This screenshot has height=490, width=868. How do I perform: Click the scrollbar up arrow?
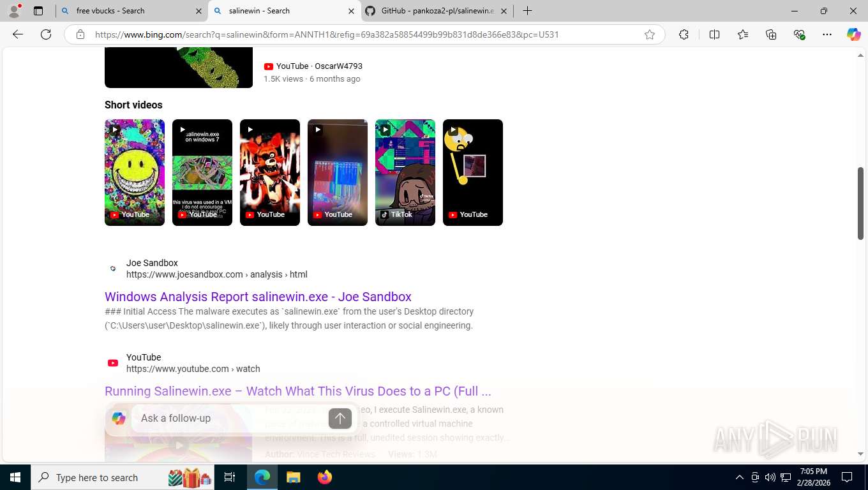(x=860, y=56)
